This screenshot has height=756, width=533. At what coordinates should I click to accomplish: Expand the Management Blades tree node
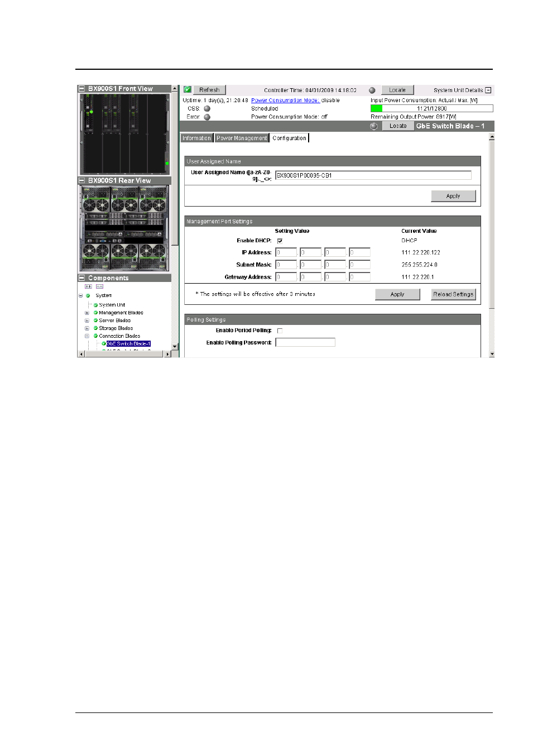tap(87, 313)
